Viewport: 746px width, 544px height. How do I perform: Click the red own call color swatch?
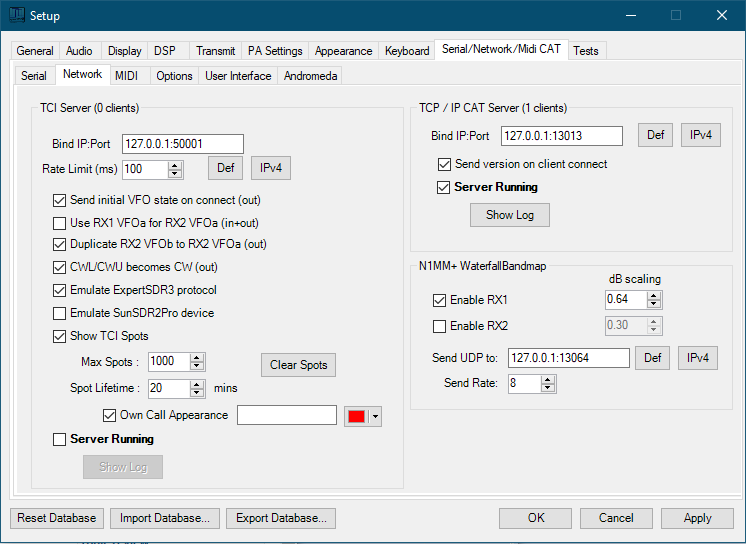356,416
